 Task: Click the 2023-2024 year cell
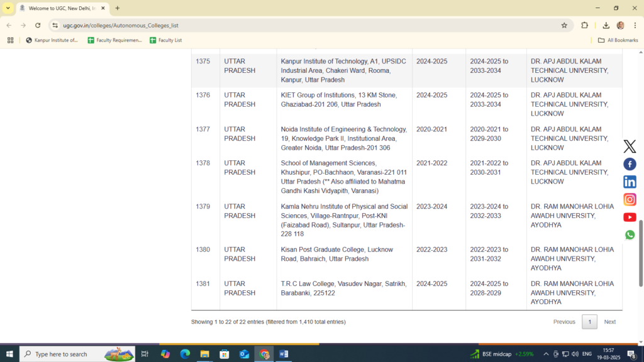[438, 220]
